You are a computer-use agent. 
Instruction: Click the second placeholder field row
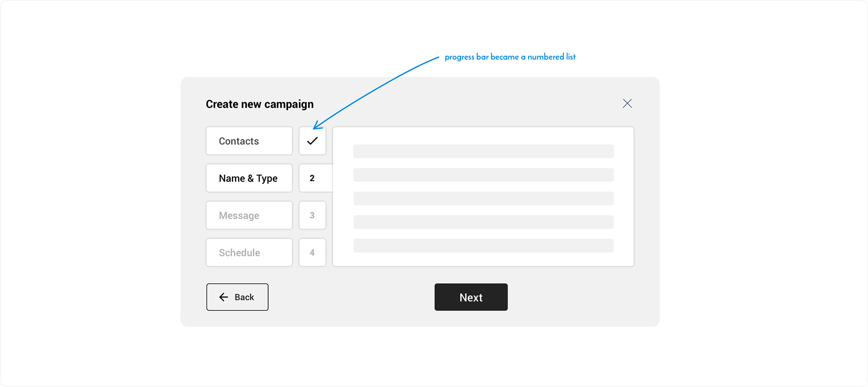(x=483, y=175)
